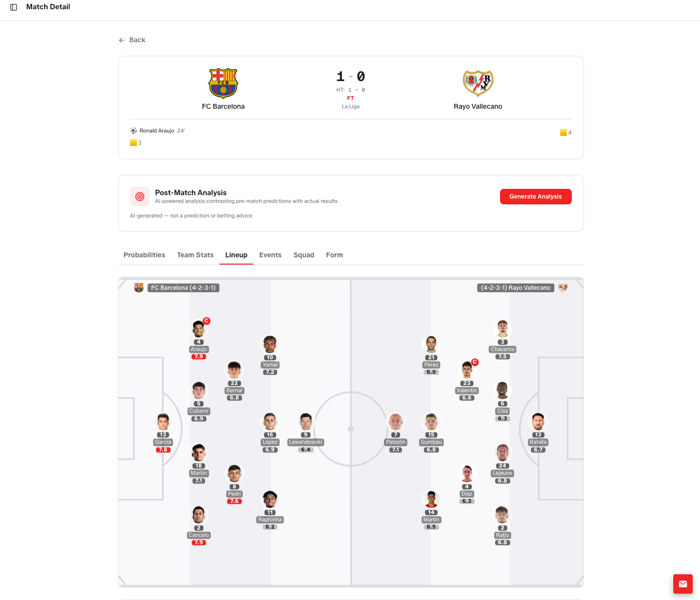Select the Form tab
Screen dimensions: 700x600
pyautogui.click(x=334, y=255)
